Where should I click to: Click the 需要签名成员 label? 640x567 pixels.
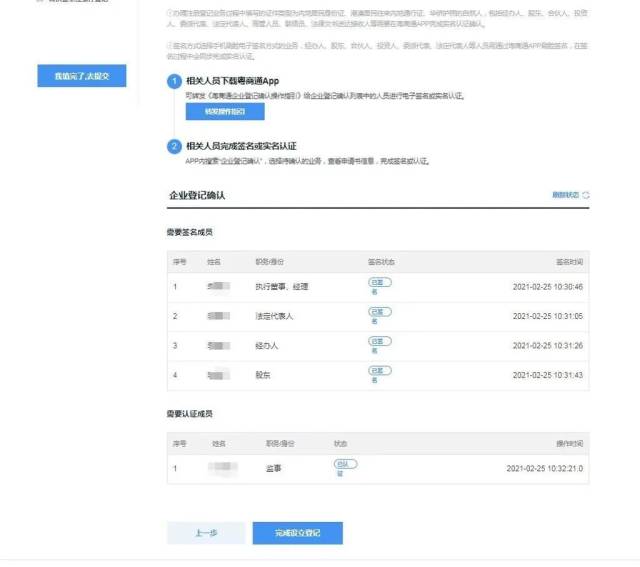tap(190, 232)
